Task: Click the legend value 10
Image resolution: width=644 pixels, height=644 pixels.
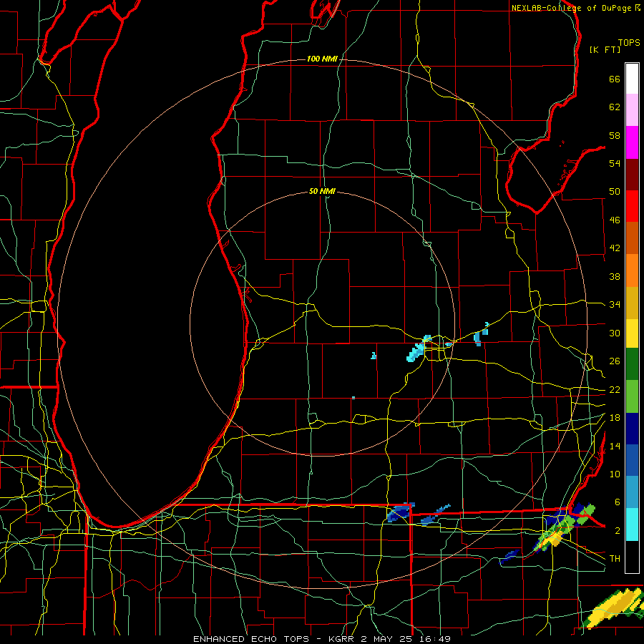Action: (615, 474)
